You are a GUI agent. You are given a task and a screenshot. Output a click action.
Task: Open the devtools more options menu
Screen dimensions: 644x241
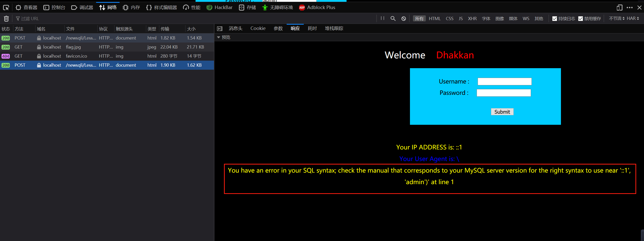[x=630, y=8]
